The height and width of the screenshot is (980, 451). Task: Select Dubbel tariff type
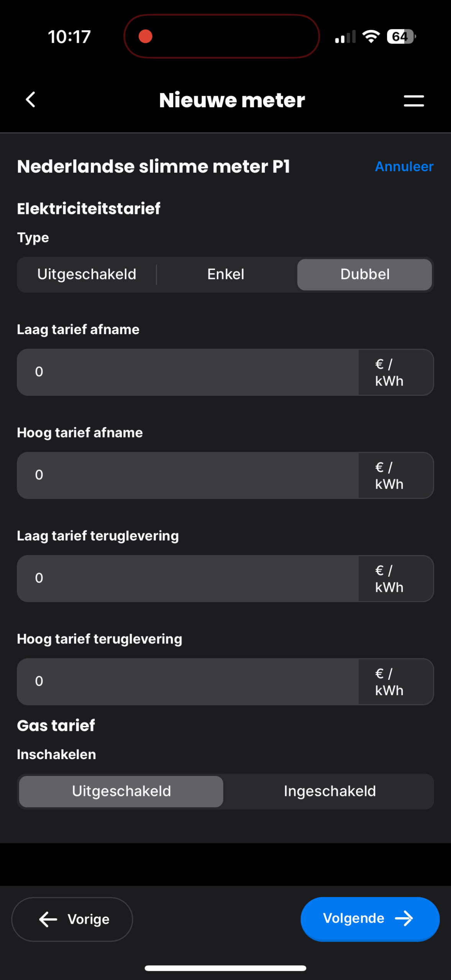click(x=364, y=274)
